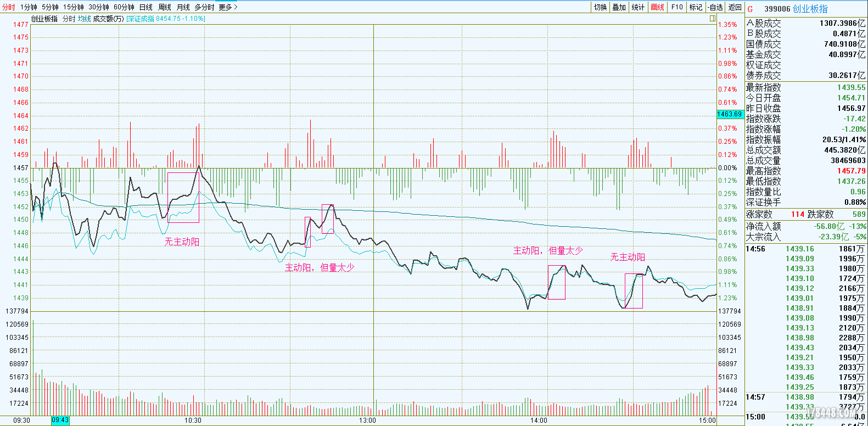The width and height of the screenshot is (868, 426).
Task: Click the 指数量比 0.96 row
Action: tap(806, 192)
